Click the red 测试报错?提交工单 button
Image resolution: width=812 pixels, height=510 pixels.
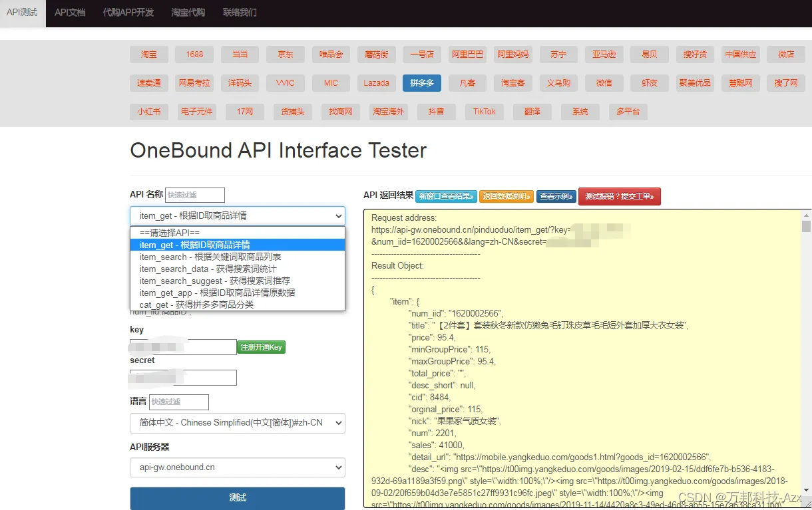(x=620, y=196)
